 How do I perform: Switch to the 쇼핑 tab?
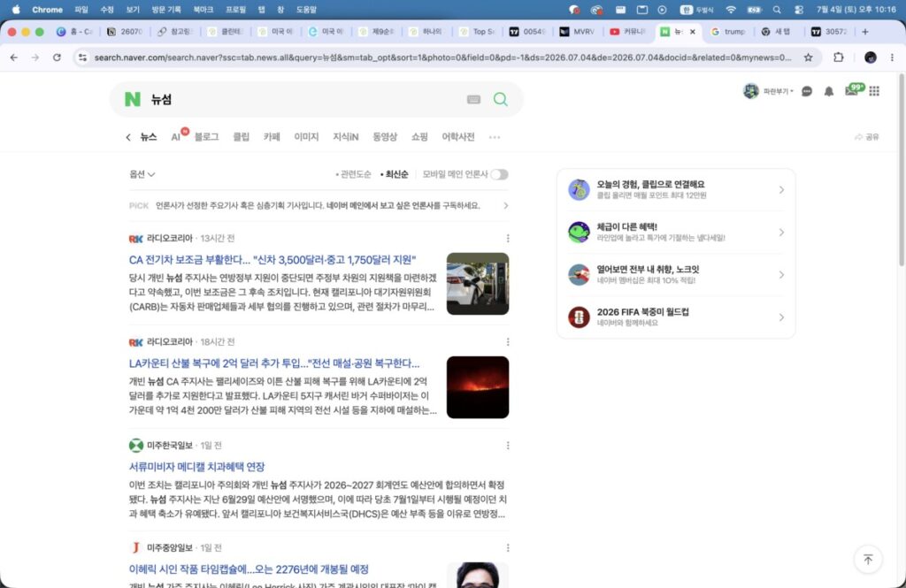[419, 137]
